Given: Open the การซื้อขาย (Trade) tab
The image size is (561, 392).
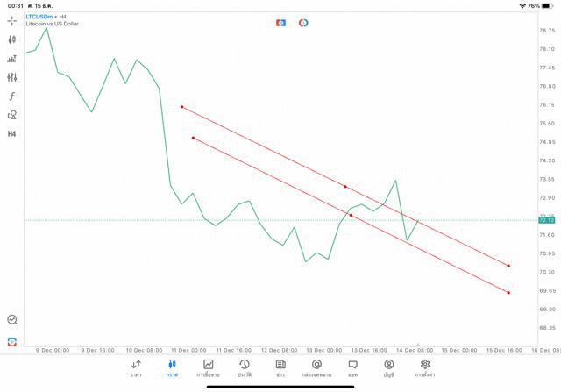Looking at the screenshot, I should [x=208, y=368].
